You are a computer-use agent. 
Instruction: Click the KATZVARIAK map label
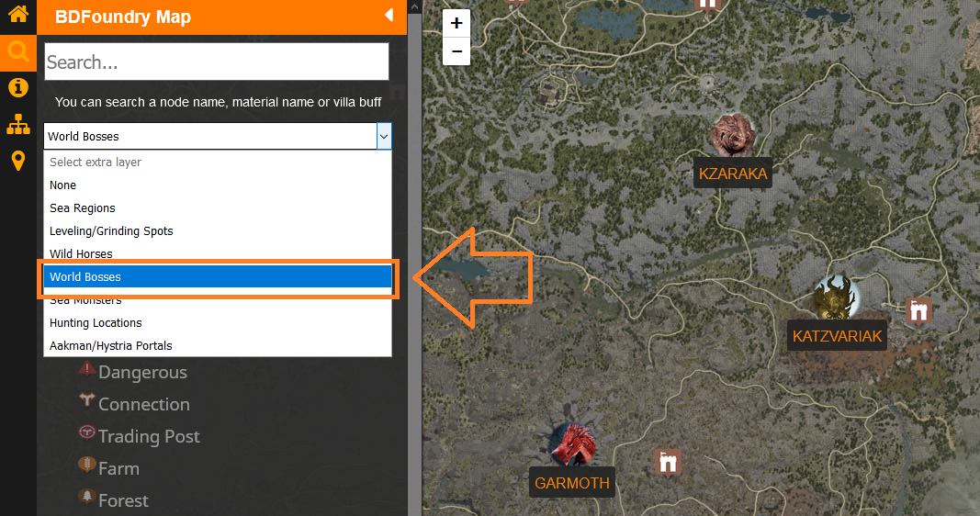(x=837, y=336)
